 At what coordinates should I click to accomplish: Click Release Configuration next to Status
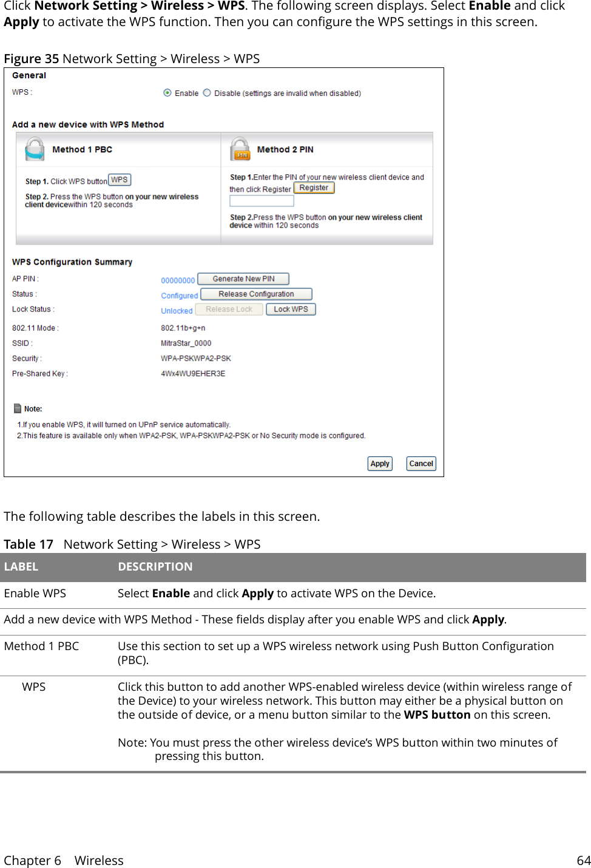click(255, 294)
